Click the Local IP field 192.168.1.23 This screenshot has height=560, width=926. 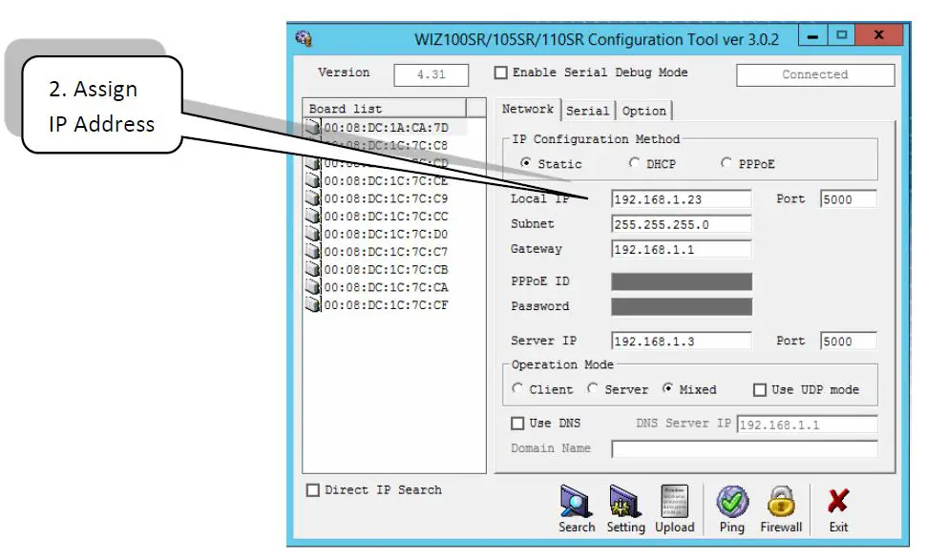tap(682, 199)
